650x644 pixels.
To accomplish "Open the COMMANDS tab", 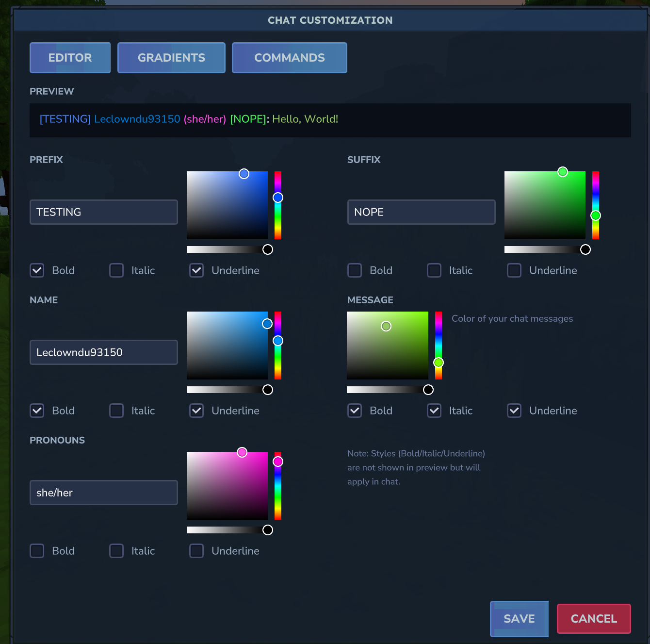I will [x=289, y=57].
